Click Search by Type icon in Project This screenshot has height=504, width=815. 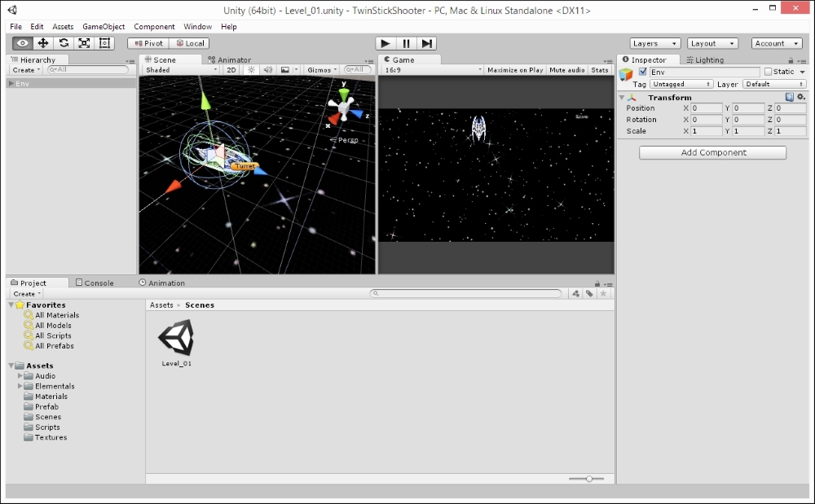coord(576,294)
